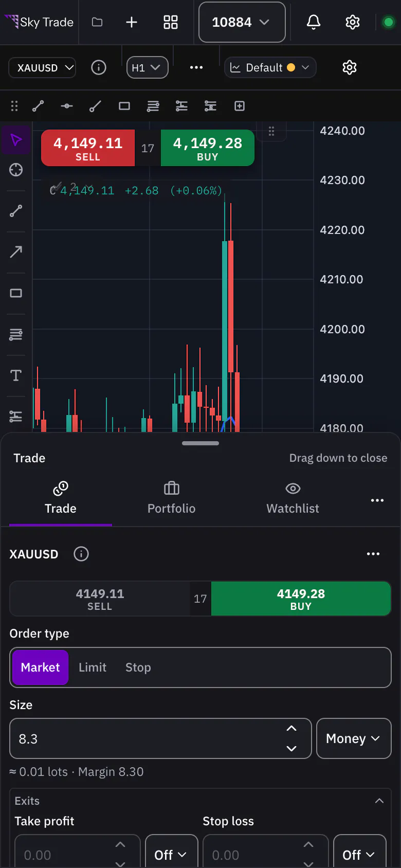
Task: Select long position tool in horizontal toolbar
Action: coord(182,106)
